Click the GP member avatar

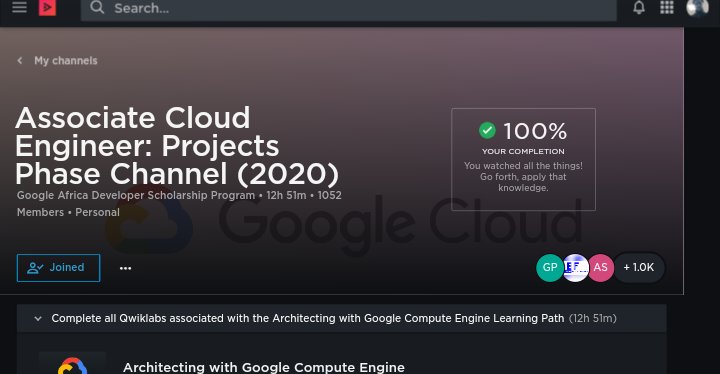pyautogui.click(x=550, y=267)
